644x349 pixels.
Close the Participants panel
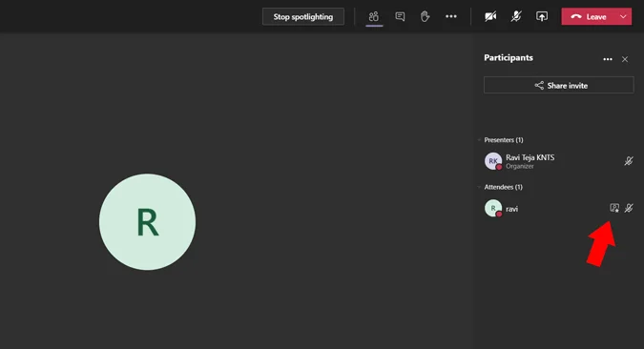coord(625,59)
